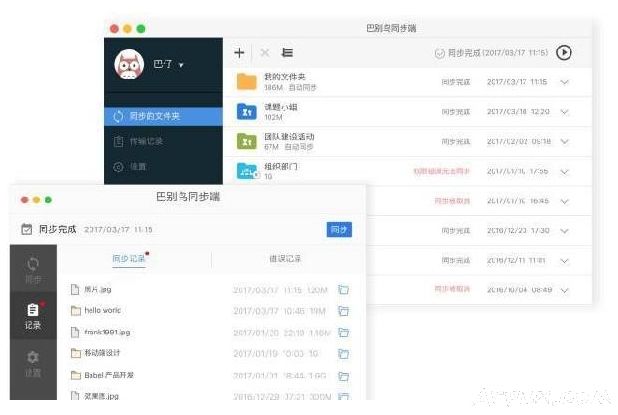Expand the 团队建设活动 row chevron
Screen dimensions: 618x415
564,141
